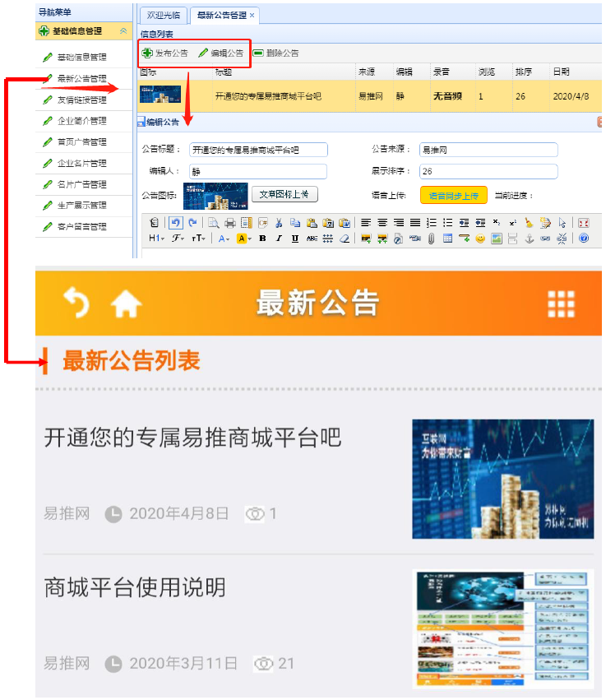Image resolution: width=606 pixels, height=700 pixels.
Task: Tap the back arrow in orange header
Action: tap(76, 304)
